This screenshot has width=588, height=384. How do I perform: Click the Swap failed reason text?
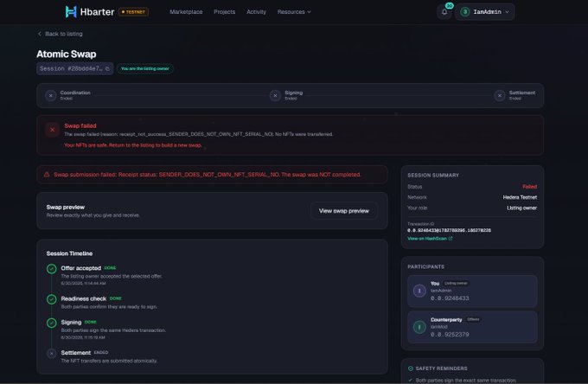[x=198, y=134]
